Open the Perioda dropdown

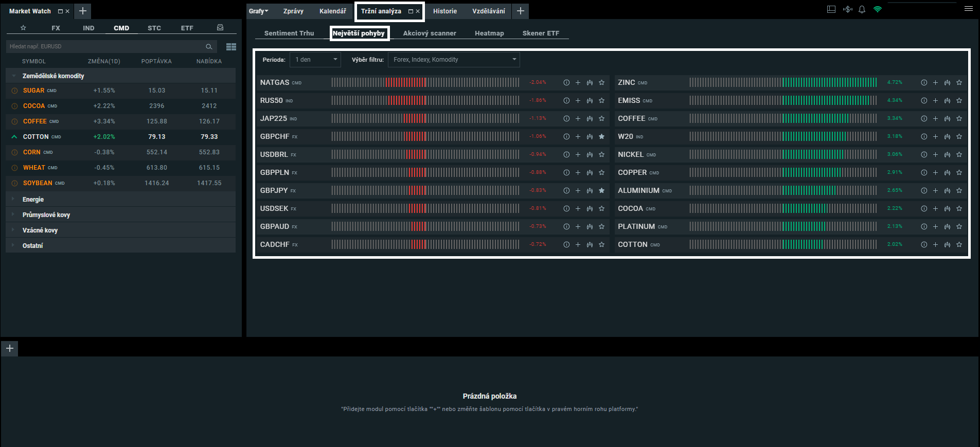point(315,60)
